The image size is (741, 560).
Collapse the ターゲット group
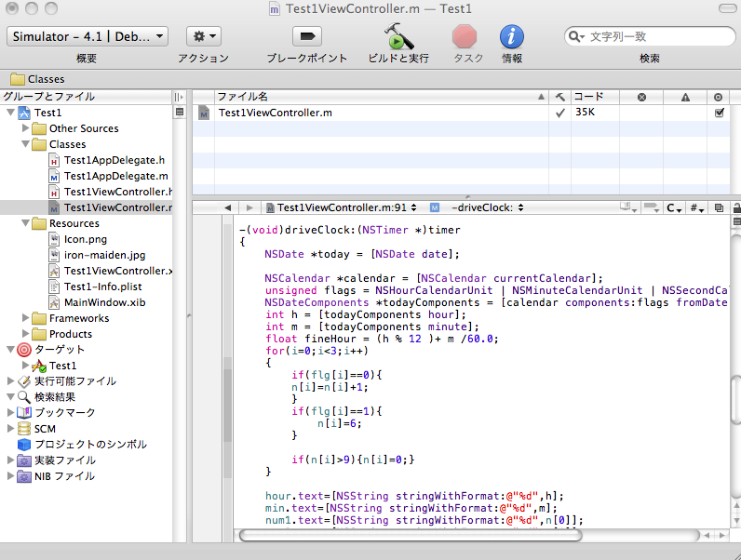[x=10, y=350]
